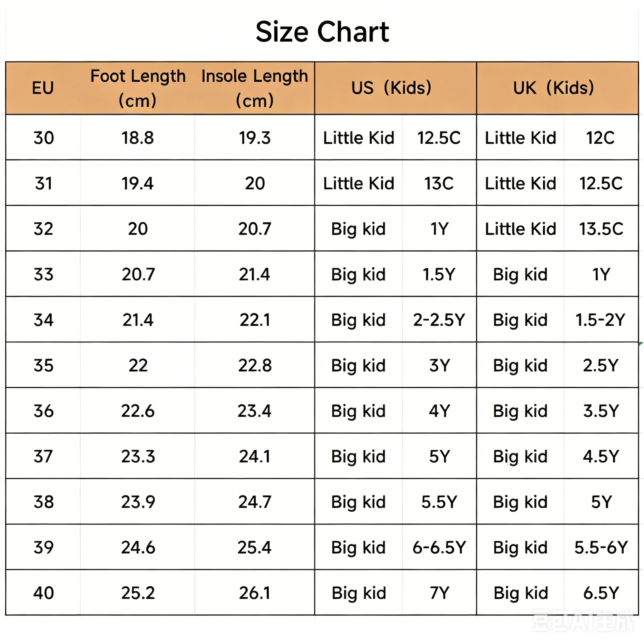This screenshot has height=644, width=644.
Task: Click the 2-2.5Y US size cell
Action: point(439,320)
